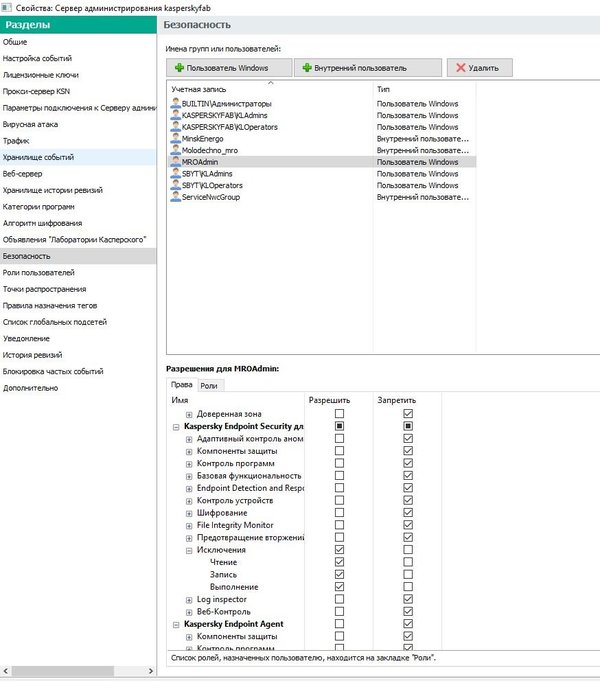Click left arrow of sidebar horizontal scrollbar
This screenshot has width=600, height=681.
pos(6,671)
